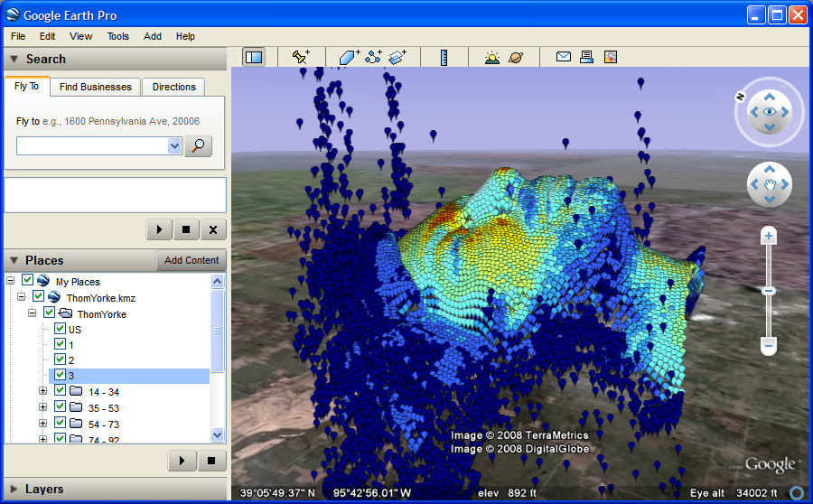Click the N north indicator on compass
The height and width of the screenshot is (504, 813).
click(x=741, y=97)
